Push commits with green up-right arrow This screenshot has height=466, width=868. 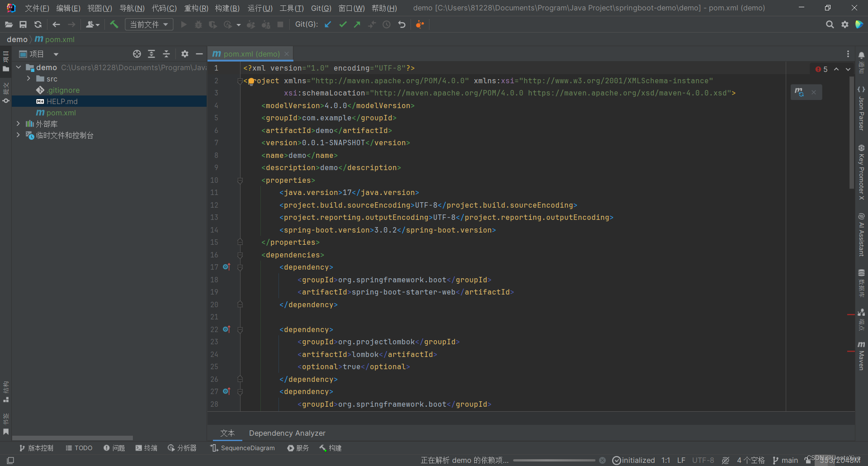click(x=357, y=24)
